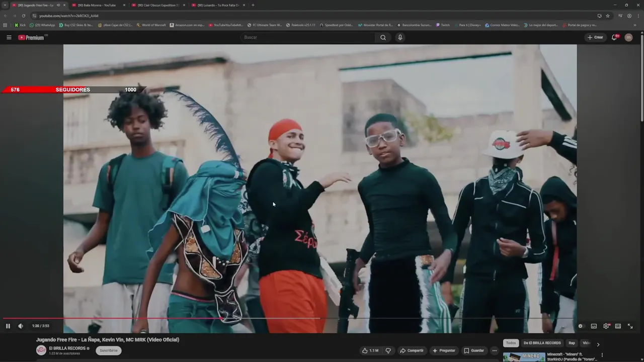This screenshot has height=362, width=644.
Task: Click the search magnifier button
Action: point(383,37)
